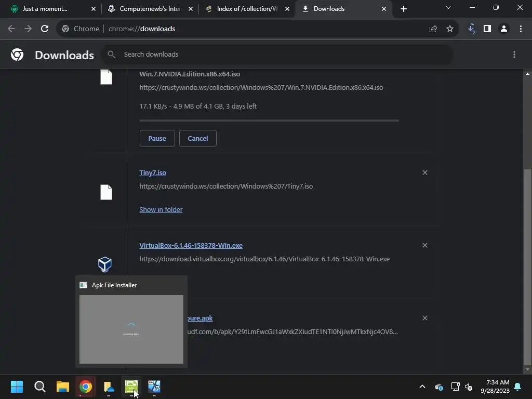Open the Chrome three-dot menu

[521, 29]
